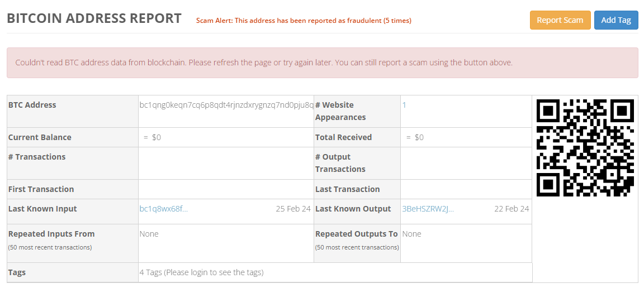Click the Scam Alert fraudulent warning text
Viewport: 644px width, 288px height.
(304, 21)
